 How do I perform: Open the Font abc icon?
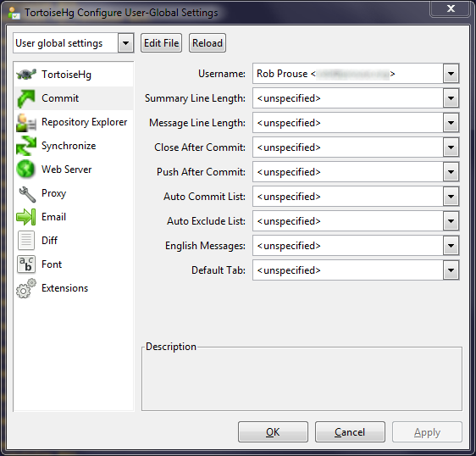tap(26, 264)
